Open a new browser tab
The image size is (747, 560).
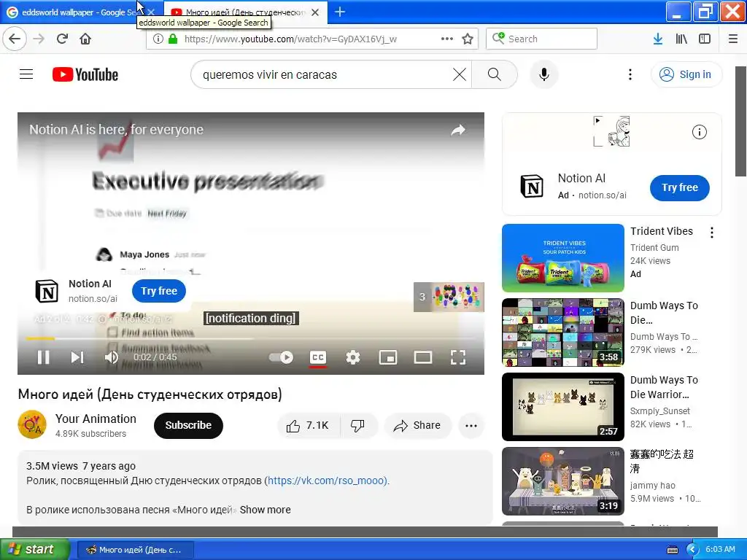tap(340, 12)
